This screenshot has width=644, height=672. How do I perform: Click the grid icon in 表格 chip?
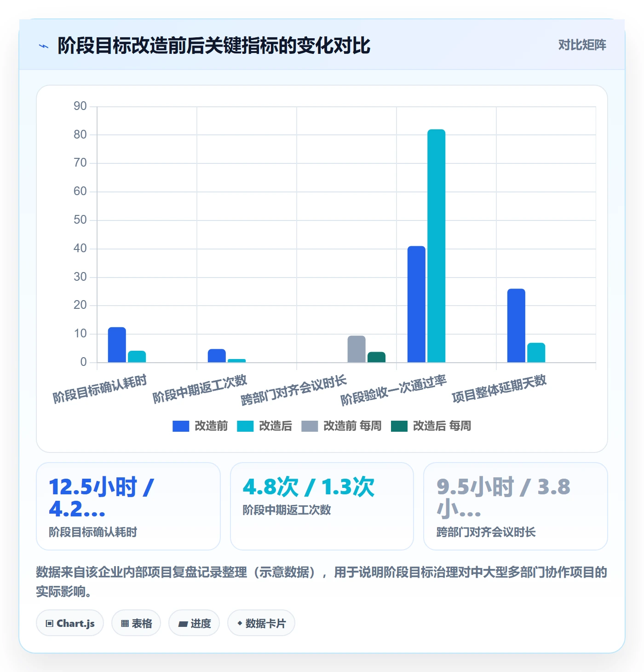point(125,624)
